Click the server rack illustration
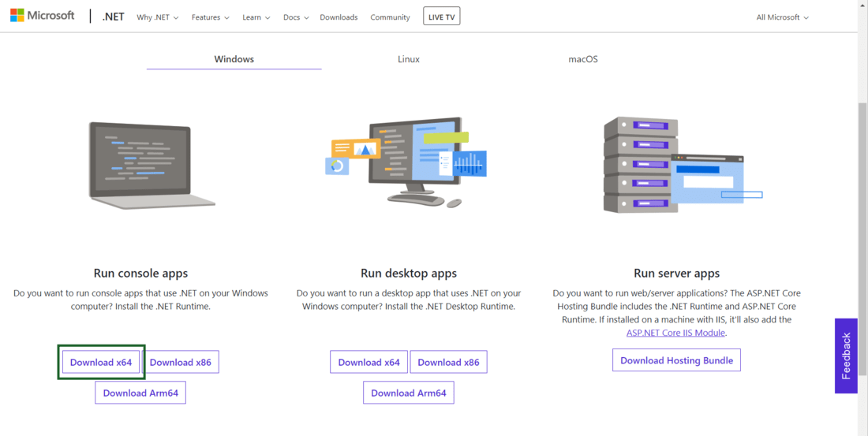Viewport: 868px width, 436px height. 683,164
